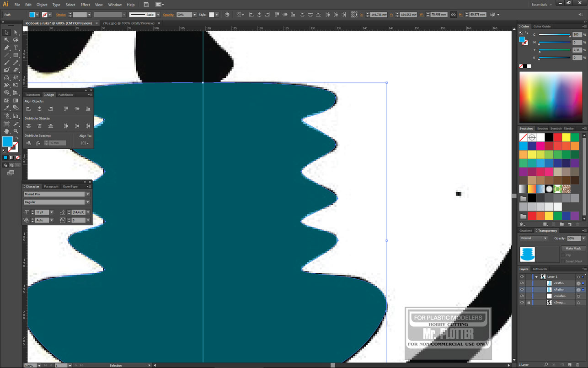Screen dimensions: 588x368
Task: Open the Align To dropdown
Action: click(85, 143)
